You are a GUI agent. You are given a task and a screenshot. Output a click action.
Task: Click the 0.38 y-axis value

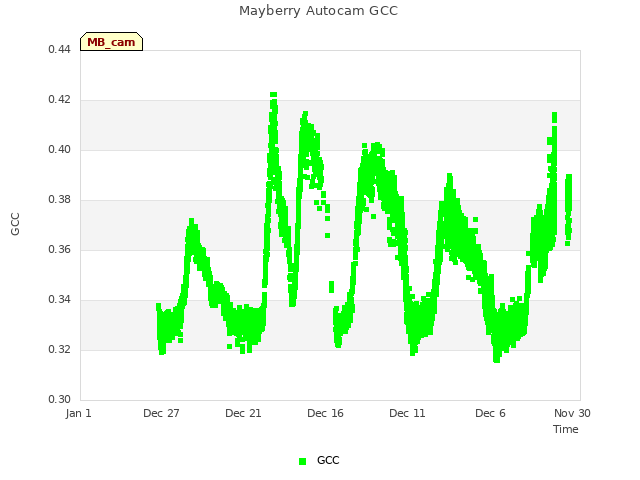(x=60, y=200)
